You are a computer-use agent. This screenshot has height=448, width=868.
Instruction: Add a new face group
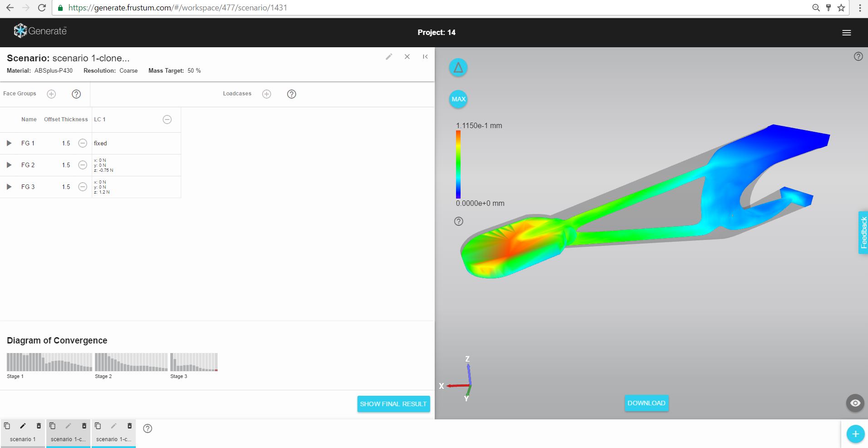51,94
